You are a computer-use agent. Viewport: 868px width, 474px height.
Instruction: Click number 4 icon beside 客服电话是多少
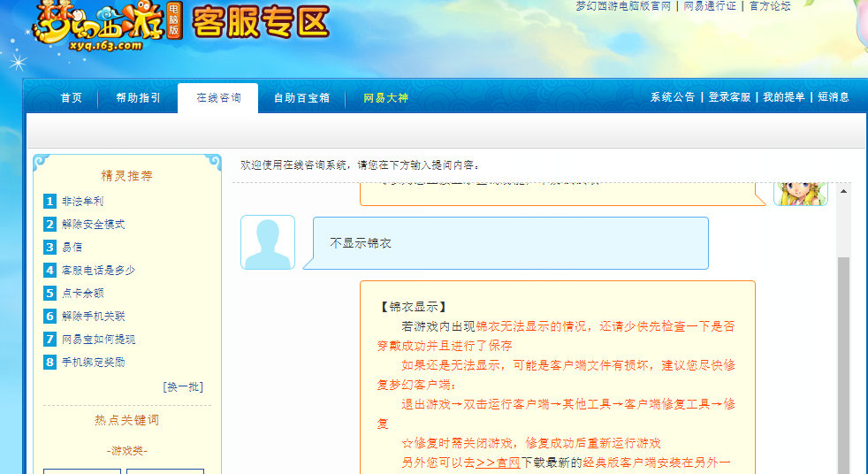tap(49, 271)
